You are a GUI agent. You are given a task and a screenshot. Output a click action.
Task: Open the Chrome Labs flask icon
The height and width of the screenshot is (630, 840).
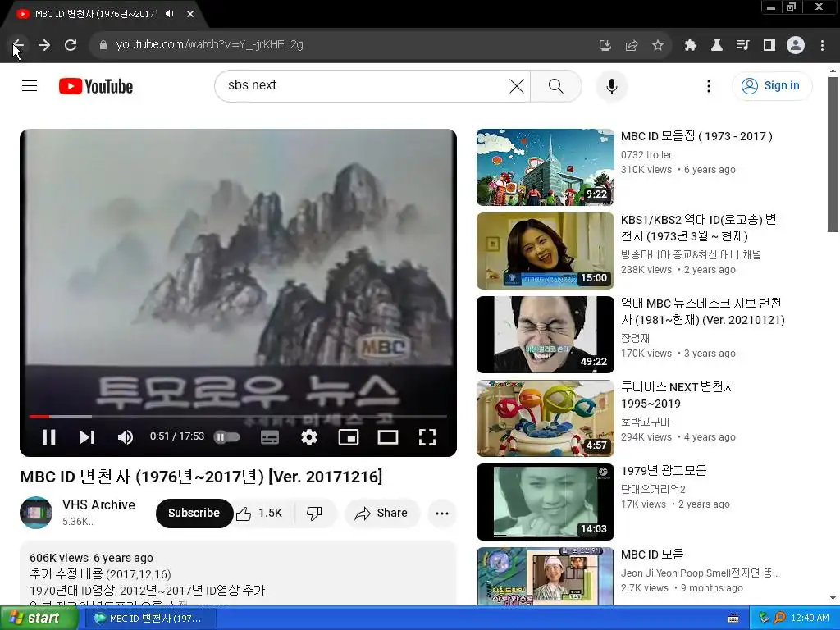point(717,46)
